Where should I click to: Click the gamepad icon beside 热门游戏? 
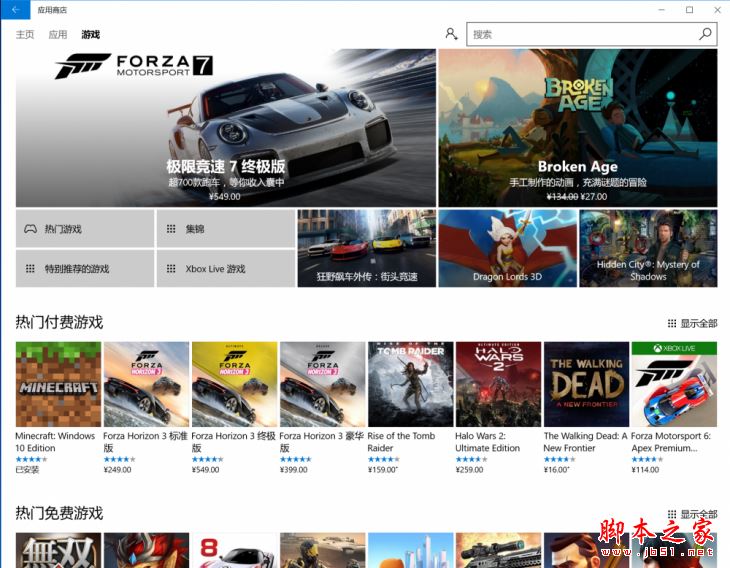[30, 229]
